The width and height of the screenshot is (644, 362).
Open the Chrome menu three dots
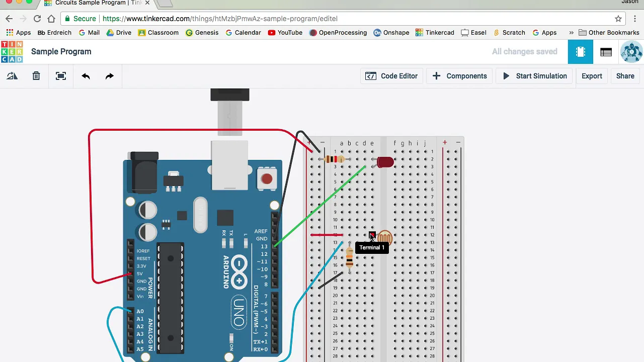[635, 19]
